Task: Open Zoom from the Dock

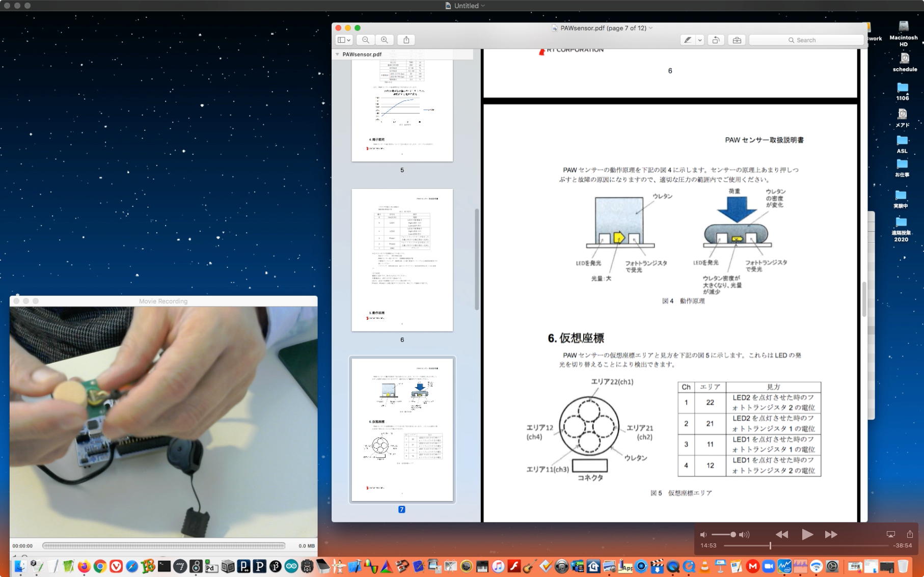Action: 769,566
